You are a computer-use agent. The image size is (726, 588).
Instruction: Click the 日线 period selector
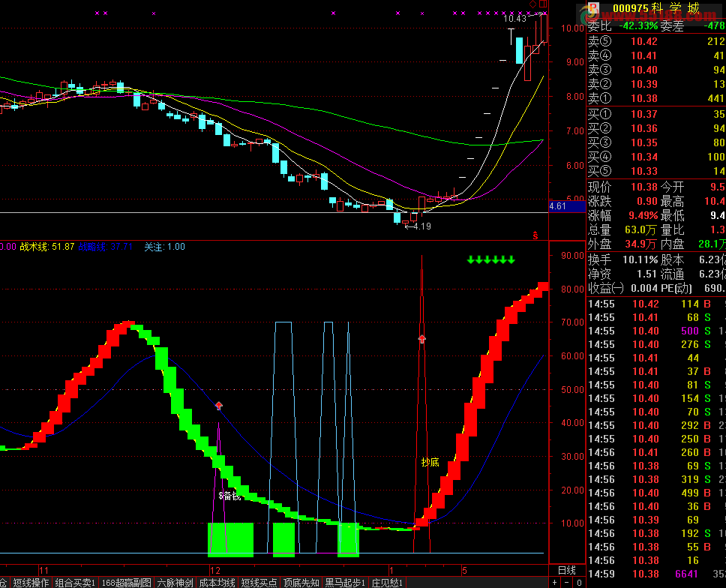pos(567,570)
